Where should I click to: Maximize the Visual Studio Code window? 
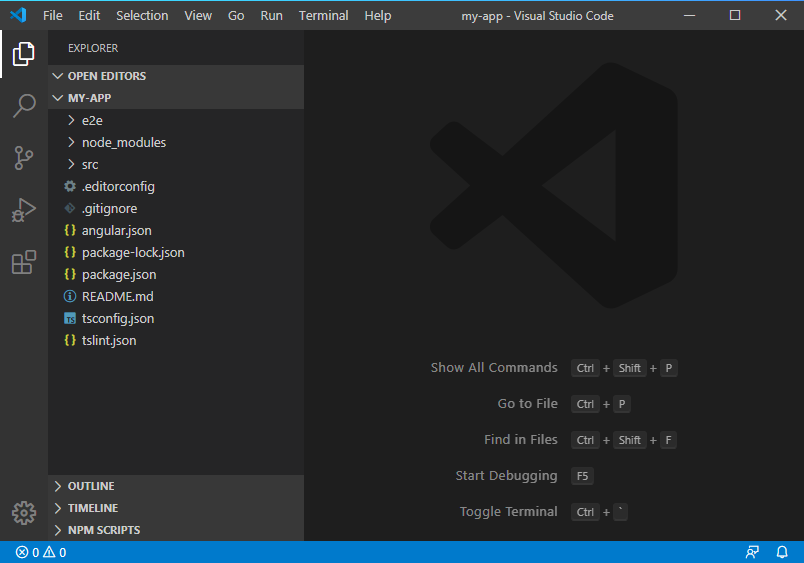tap(735, 15)
